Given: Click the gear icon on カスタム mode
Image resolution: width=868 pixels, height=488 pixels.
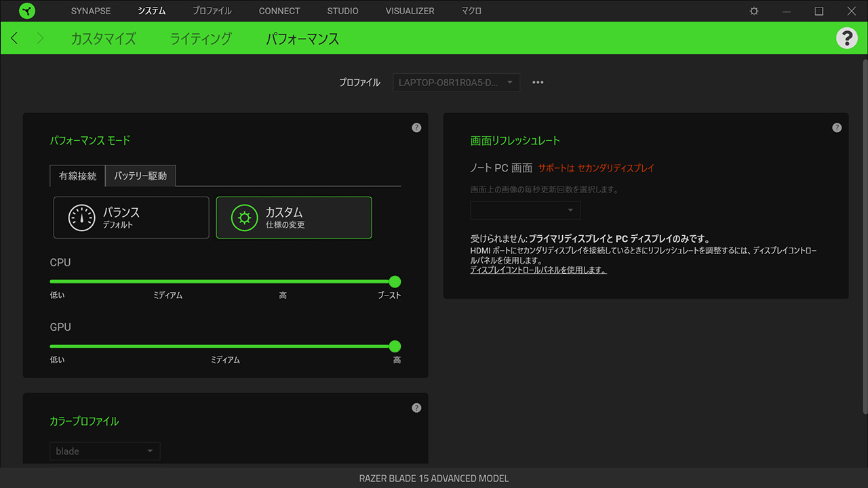Looking at the screenshot, I should pos(244,218).
